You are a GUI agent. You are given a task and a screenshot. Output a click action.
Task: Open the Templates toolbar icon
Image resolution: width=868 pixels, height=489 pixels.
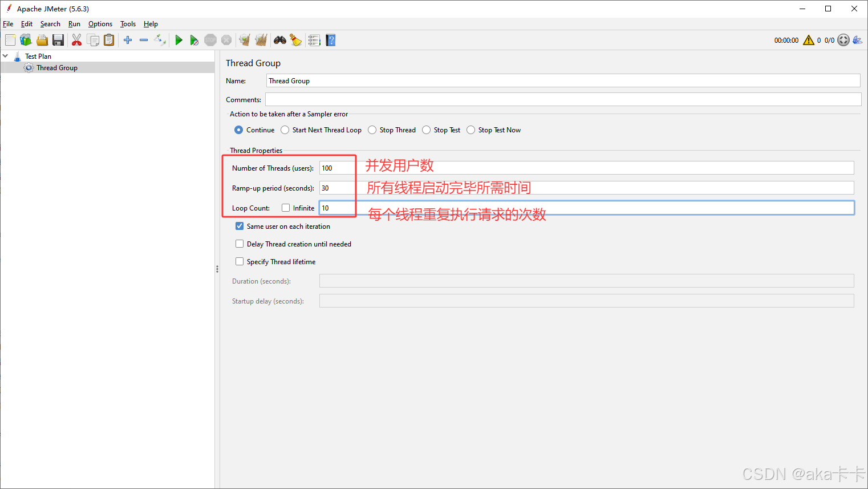(x=26, y=40)
